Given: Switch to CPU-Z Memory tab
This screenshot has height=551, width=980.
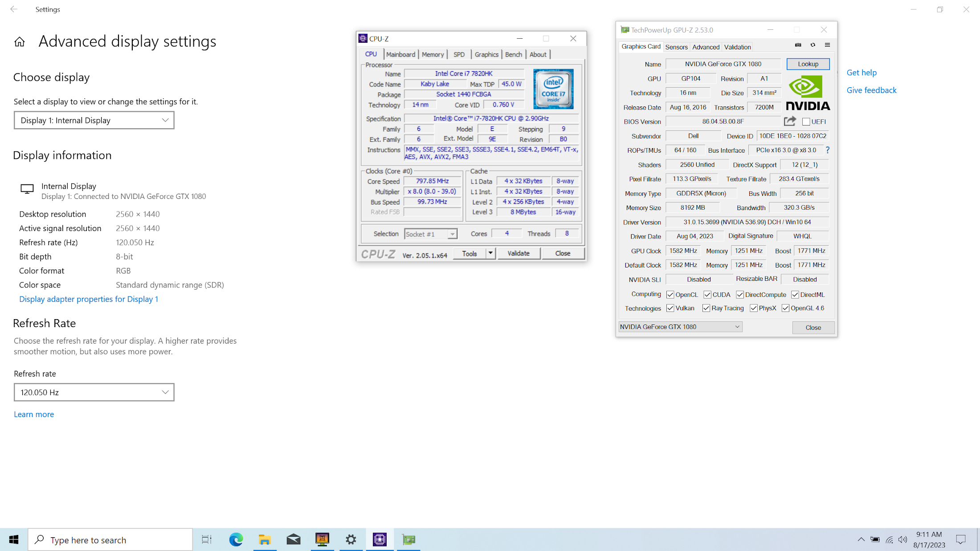Looking at the screenshot, I should [x=433, y=54].
